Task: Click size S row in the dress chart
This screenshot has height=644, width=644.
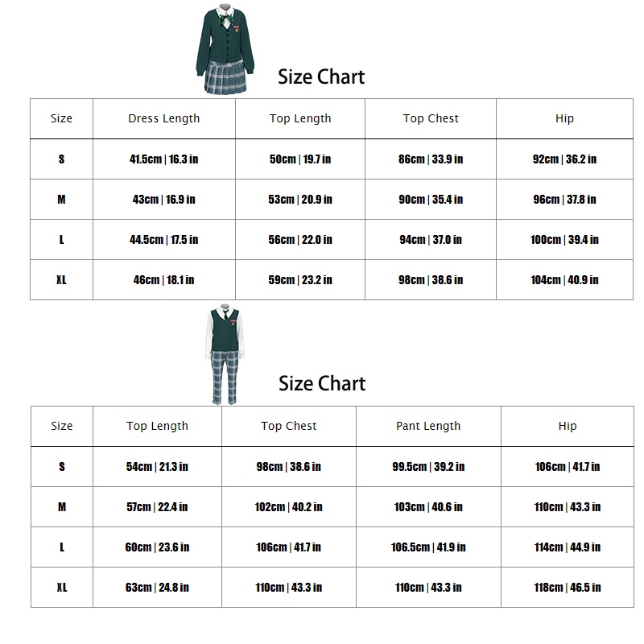Action: (x=61, y=159)
